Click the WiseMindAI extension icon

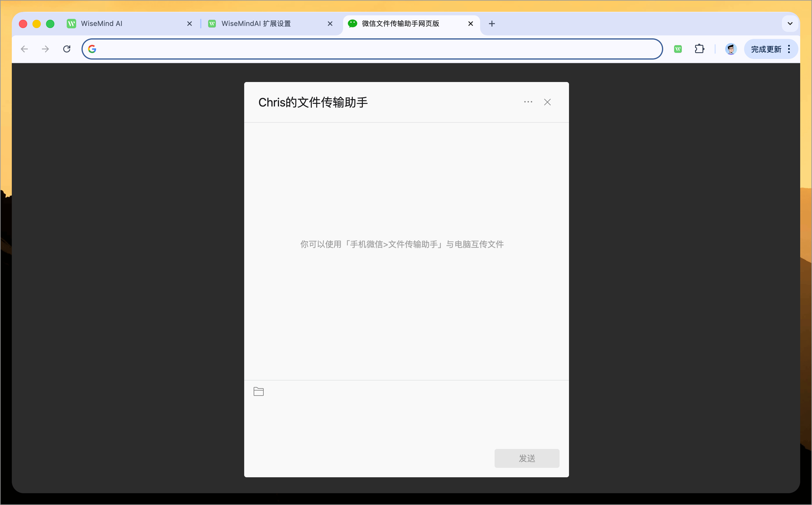[x=678, y=49]
